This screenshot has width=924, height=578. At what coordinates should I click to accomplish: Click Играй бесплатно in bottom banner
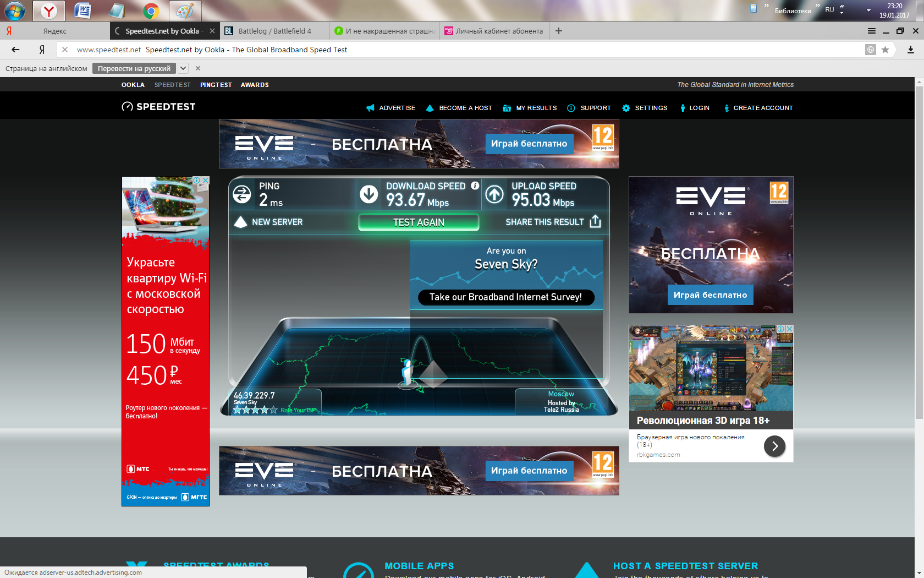point(529,471)
